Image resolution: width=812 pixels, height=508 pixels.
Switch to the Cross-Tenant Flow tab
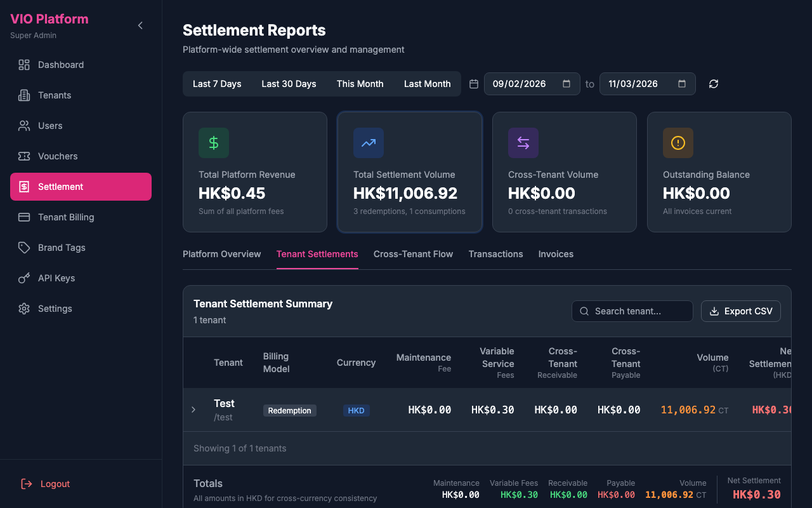point(413,254)
